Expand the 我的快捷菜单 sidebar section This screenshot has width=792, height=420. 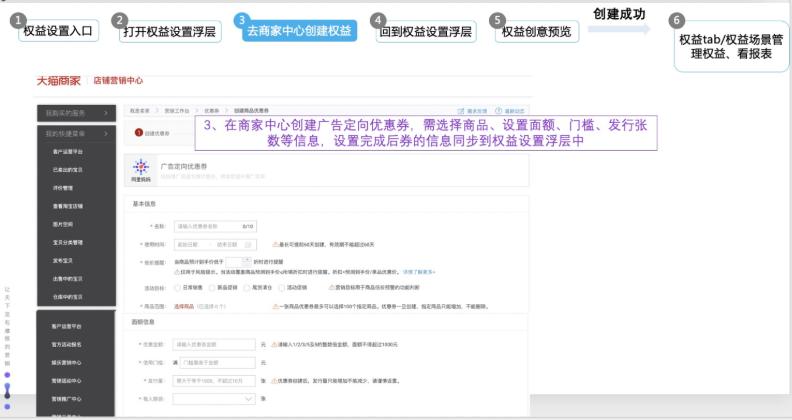(x=77, y=134)
